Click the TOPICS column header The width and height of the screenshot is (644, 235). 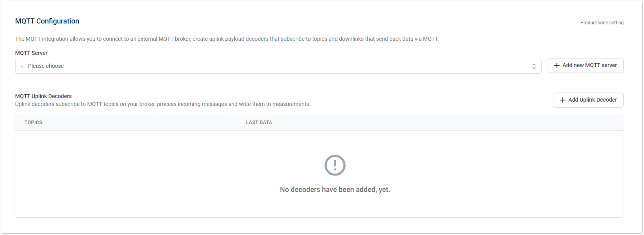click(x=33, y=122)
